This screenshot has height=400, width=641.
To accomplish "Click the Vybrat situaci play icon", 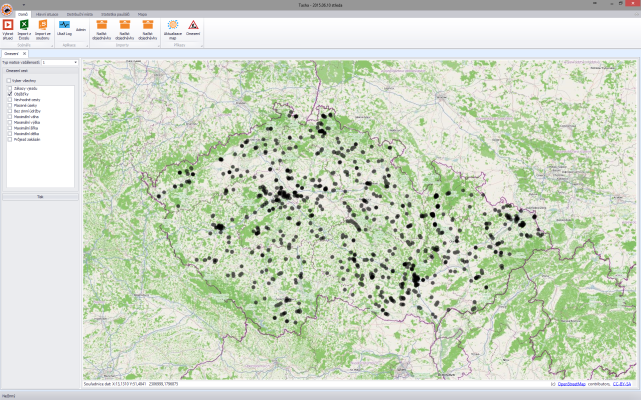I will click(8, 25).
